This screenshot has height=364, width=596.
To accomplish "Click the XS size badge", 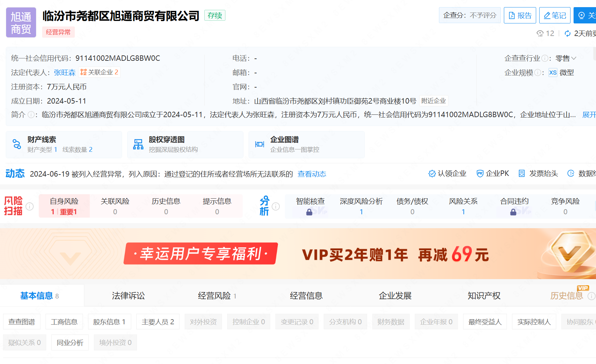I will coord(553,73).
